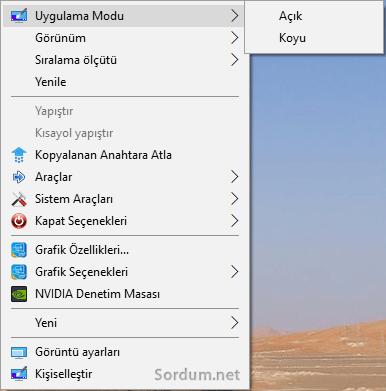Screen dimensions: 386x391
Task: Click the Uygulama Modu icon
Action: tap(19, 16)
